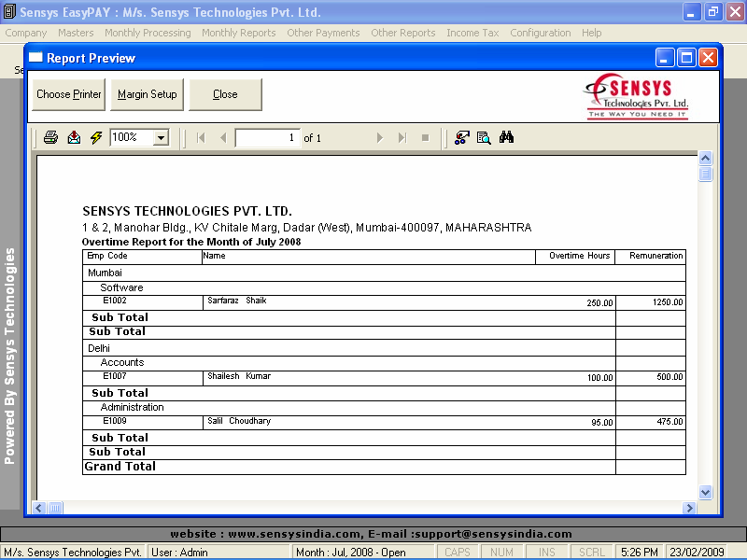Image resolution: width=747 pixels, height=560 pixels.
Task: Click the M/s. Sensys Technologies Pvt. status entry
Action: (x=73, y=553)
